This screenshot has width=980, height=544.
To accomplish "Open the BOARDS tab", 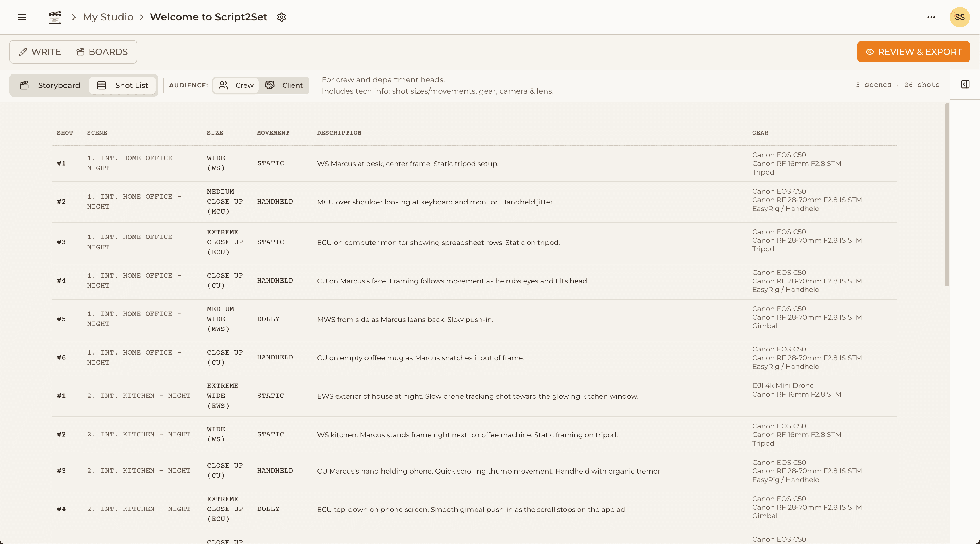I will point(102,52).
